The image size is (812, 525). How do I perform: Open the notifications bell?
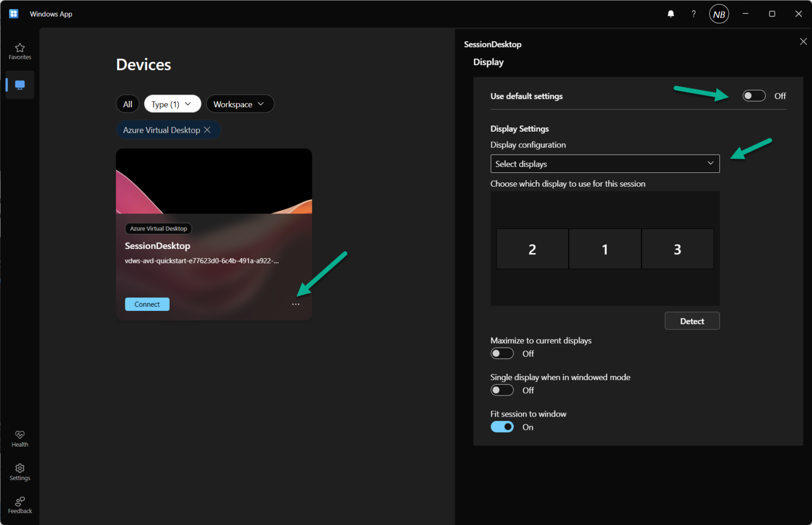pyautogui.click(x=670, y=14)
